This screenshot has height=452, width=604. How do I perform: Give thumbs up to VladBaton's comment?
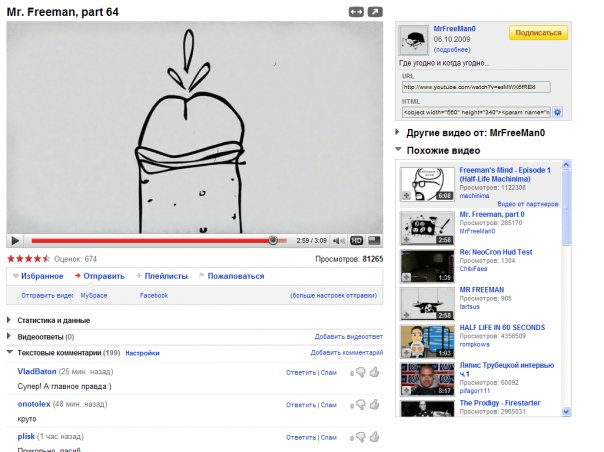374,372
